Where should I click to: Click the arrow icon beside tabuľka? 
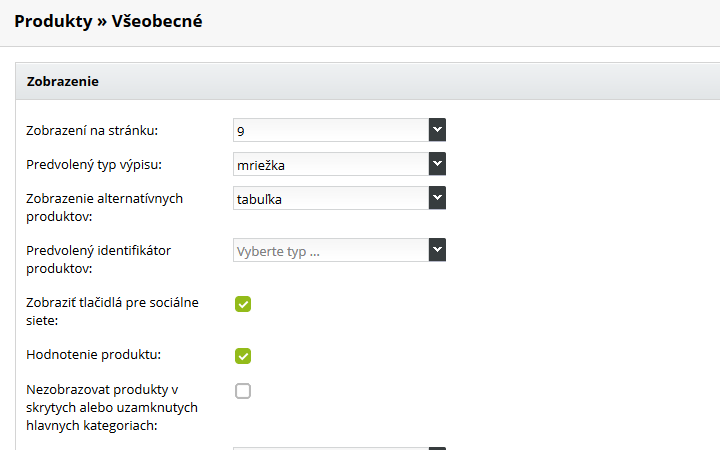[x=437, y=198]
